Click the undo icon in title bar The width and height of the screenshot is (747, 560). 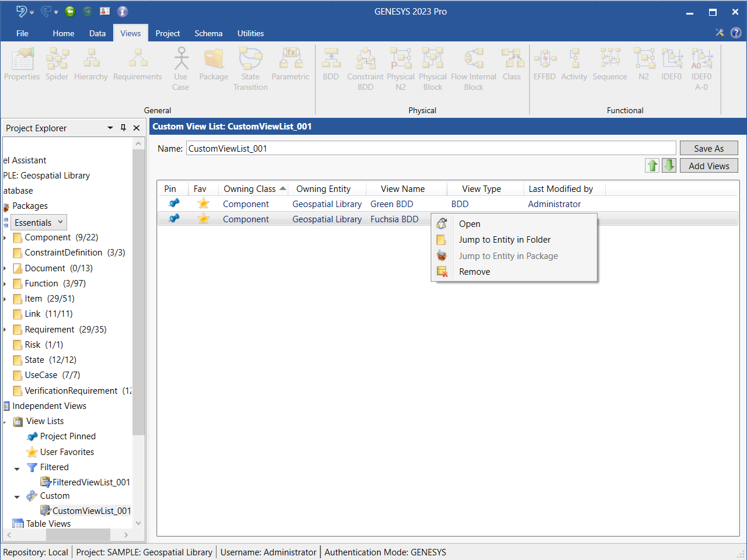(x=22, y=11)
